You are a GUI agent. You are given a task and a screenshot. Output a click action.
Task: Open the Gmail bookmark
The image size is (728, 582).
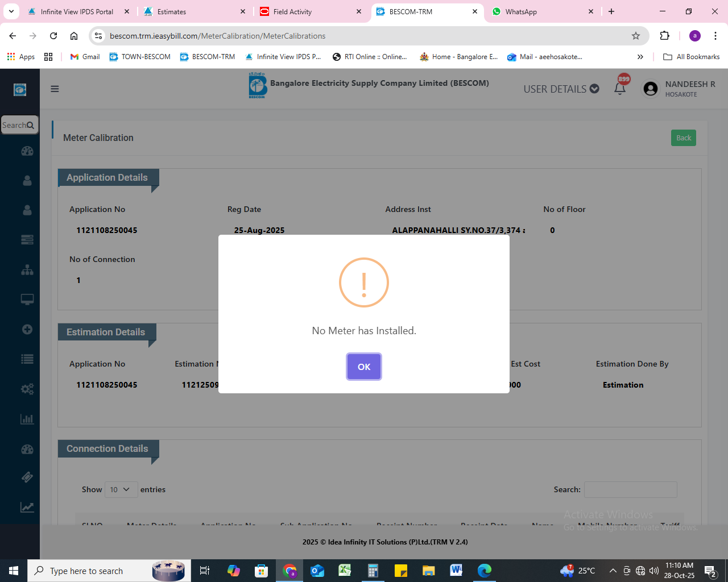point(85,57)
